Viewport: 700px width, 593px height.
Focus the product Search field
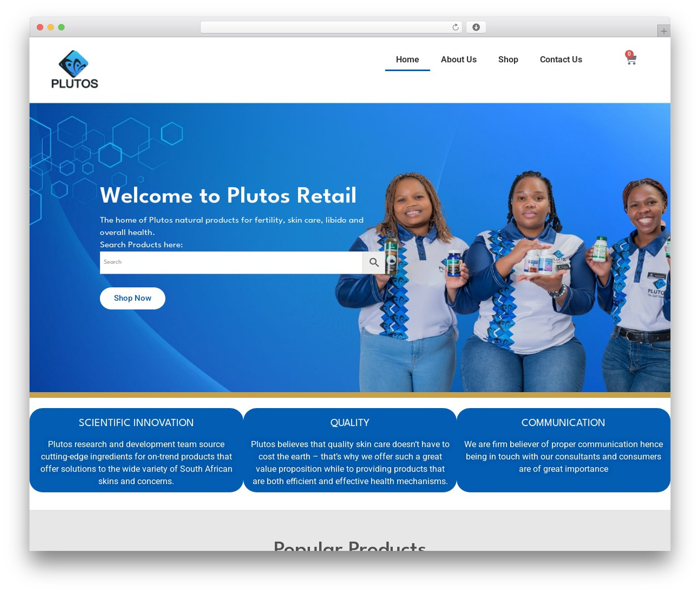tap(231, 263)
